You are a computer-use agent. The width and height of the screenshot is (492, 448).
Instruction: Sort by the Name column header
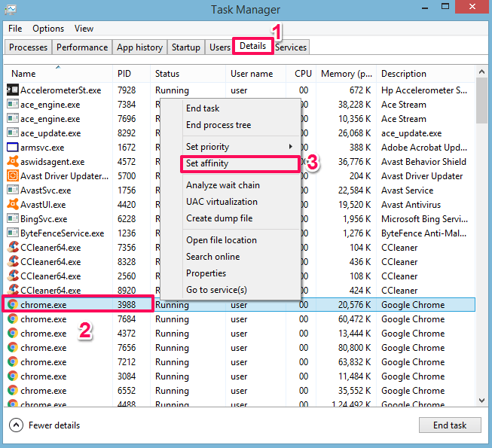[x=58, y=74]
